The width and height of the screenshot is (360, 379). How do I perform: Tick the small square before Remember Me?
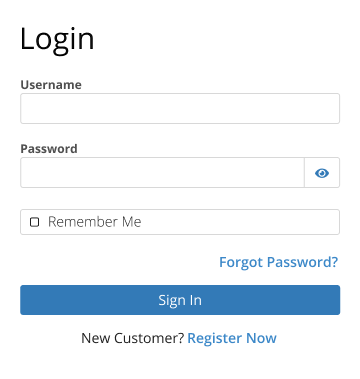click(35, 222)
